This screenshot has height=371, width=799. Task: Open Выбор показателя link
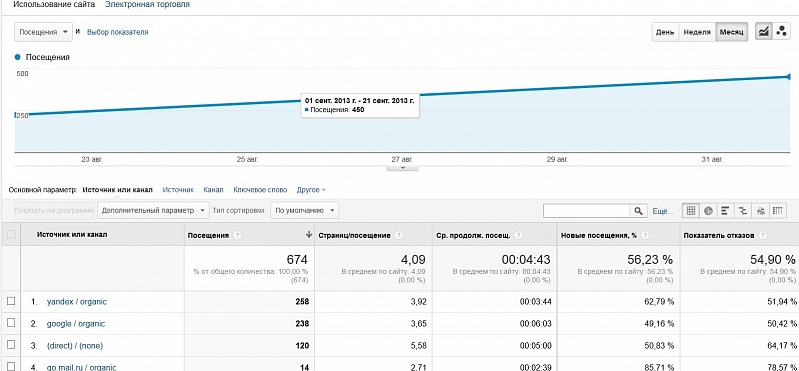click(118, 32)
